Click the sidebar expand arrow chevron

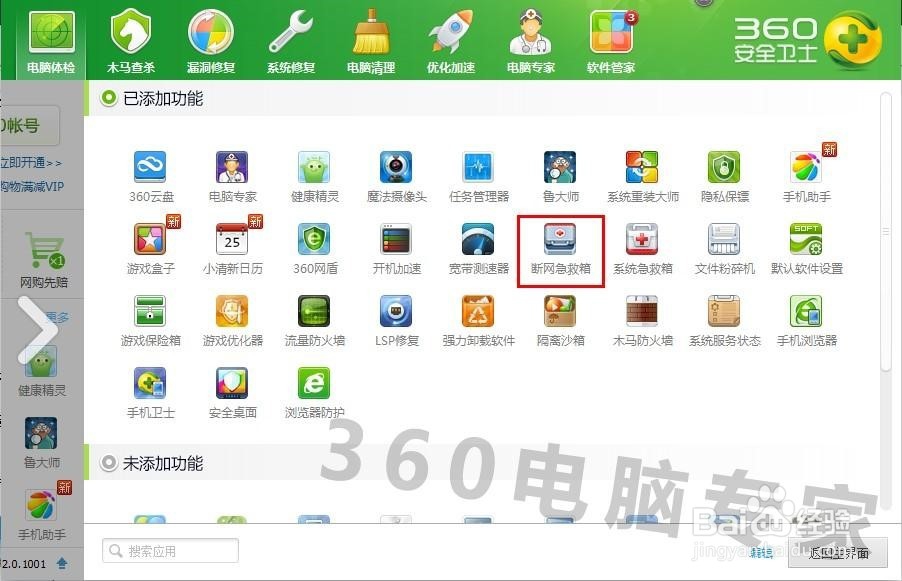tap(37, 330)
